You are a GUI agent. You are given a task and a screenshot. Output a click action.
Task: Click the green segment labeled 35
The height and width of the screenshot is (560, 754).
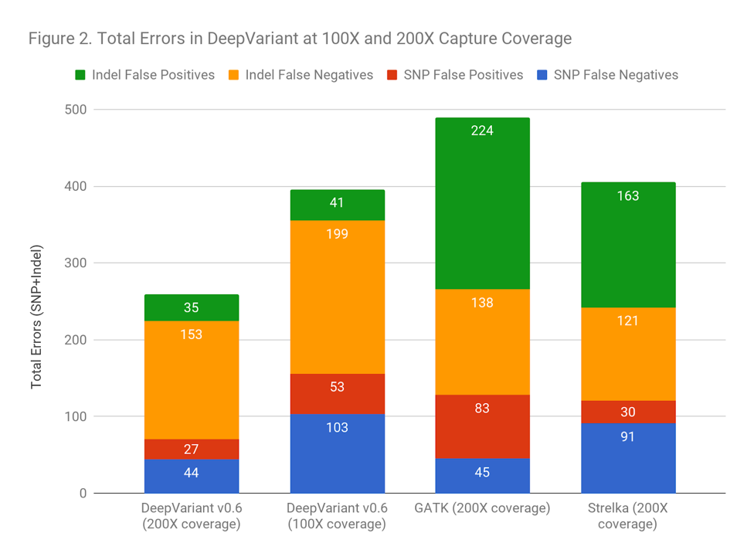point(192,307)
